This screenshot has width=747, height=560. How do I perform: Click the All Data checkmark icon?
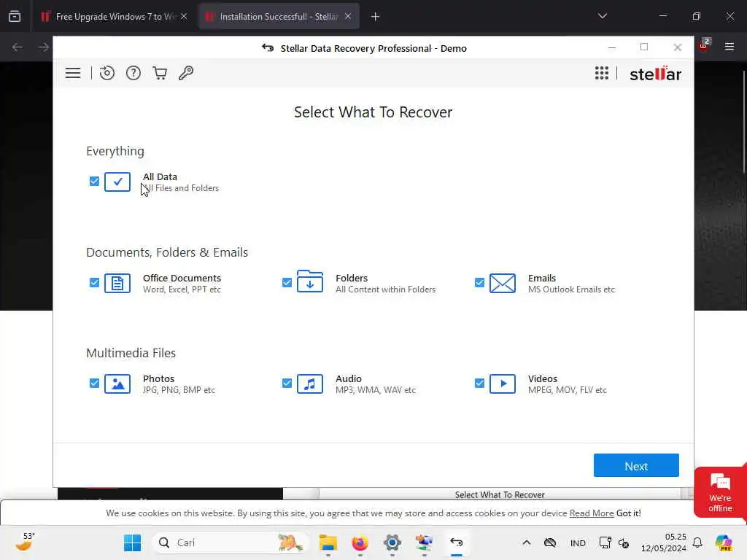pos(117,182)
